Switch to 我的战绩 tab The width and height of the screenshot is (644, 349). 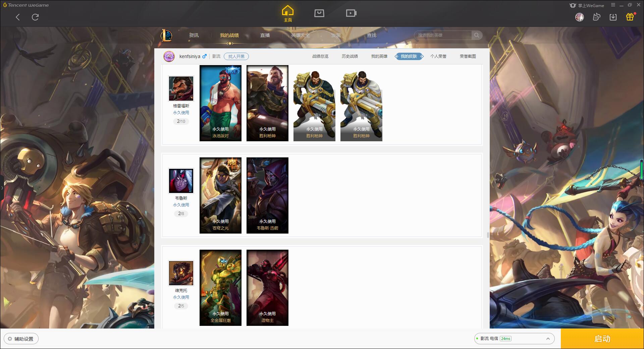click(229, 35)
